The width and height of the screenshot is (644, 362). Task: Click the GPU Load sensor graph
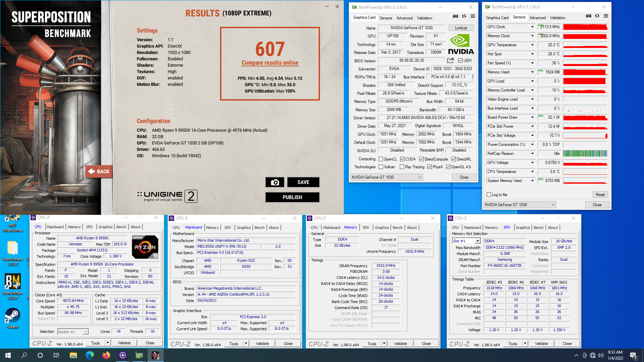tap(585, 81)
